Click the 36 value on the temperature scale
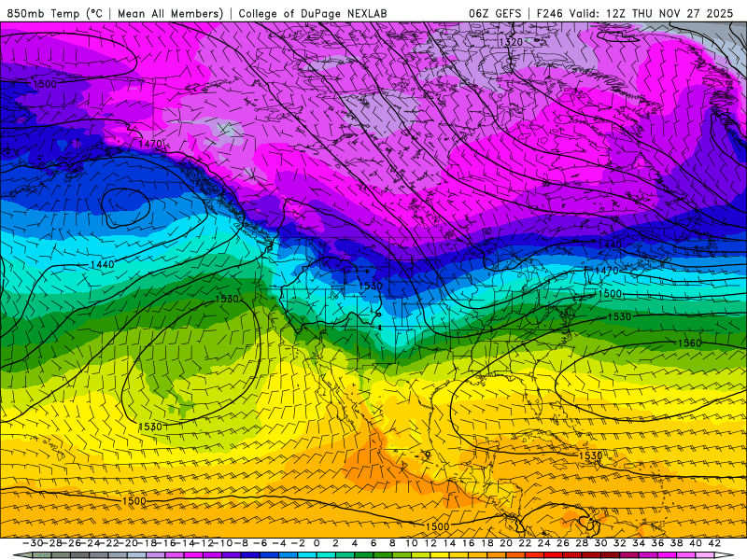Viewport: 747px width, 560px height. (x=658, y=543)
